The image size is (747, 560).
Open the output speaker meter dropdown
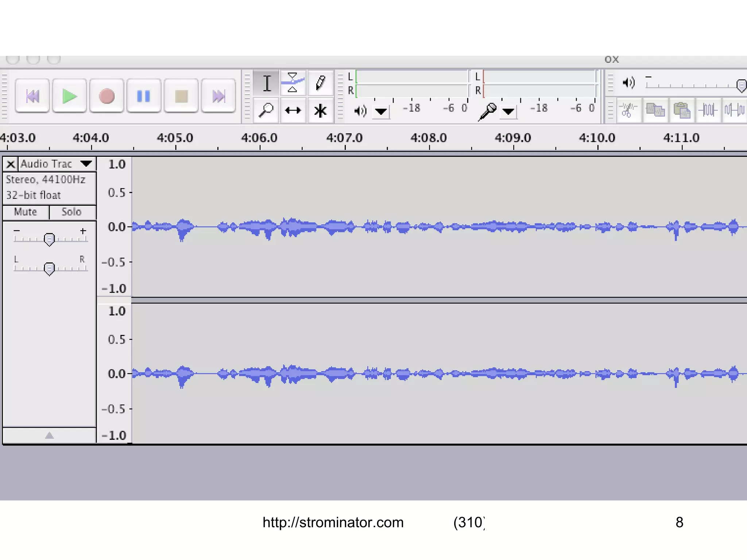point(381,111)
